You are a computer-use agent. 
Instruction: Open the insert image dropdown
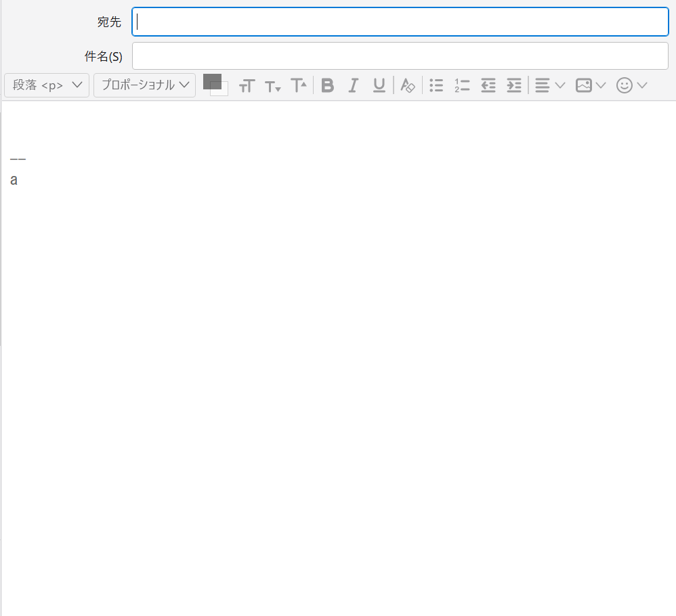coord(590,85)
